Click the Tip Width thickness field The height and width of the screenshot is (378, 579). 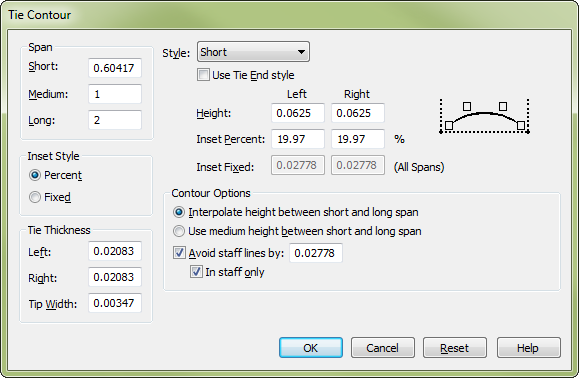pos(115,303)
